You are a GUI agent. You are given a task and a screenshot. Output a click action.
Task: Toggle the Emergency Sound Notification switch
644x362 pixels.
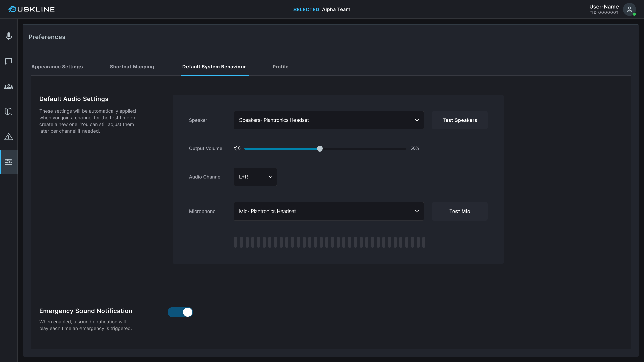180,312
